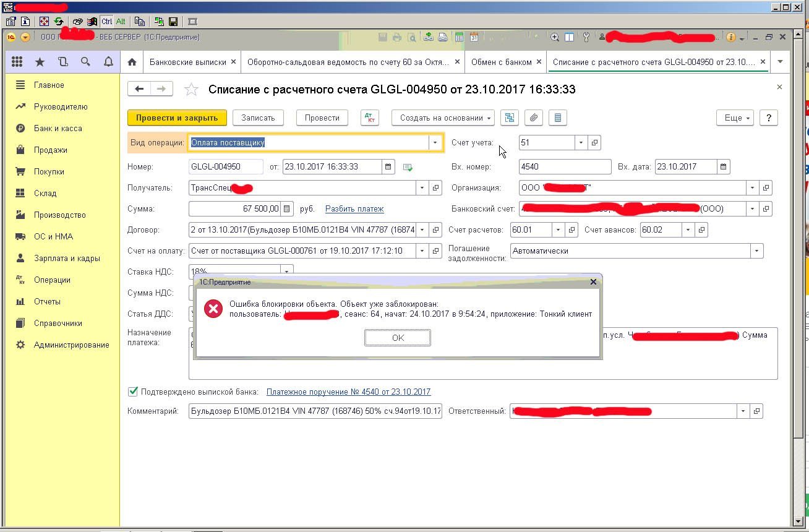The image size is (809, 532).
Task: Expand the Счет авансов 60.02 dropdown
Action: point(688,230)
